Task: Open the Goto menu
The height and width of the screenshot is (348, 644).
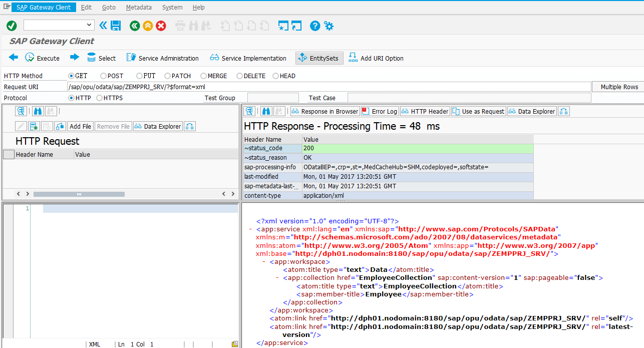Action: 109,8
